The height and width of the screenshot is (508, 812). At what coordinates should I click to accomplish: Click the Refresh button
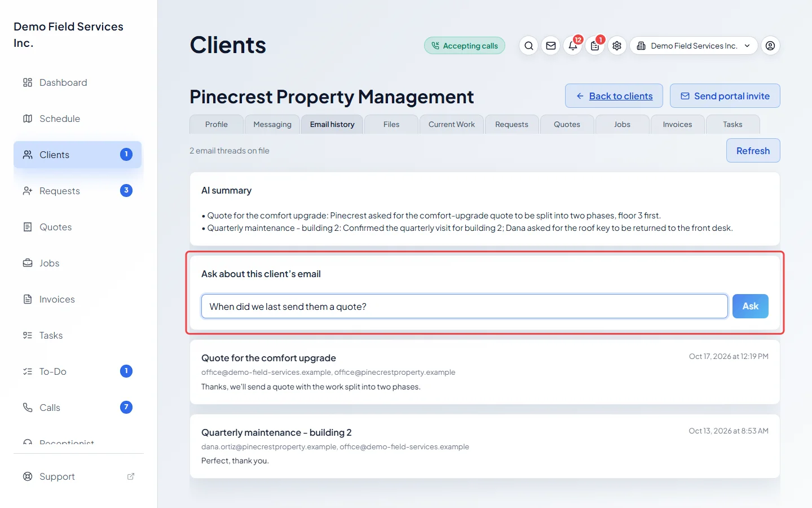click(753, 151)
